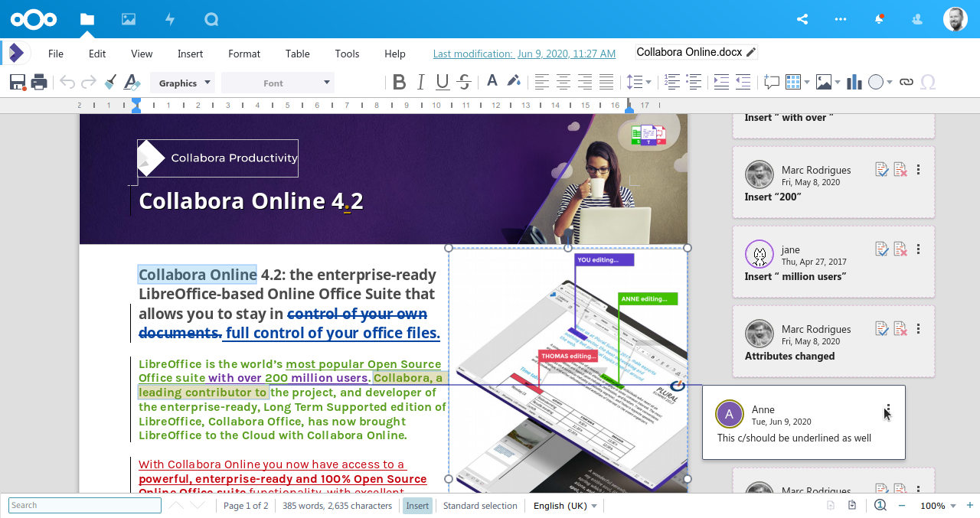This screenshot has height=518, width=980.
Task: Click the Undo arrow
Action: coord(67,82)
